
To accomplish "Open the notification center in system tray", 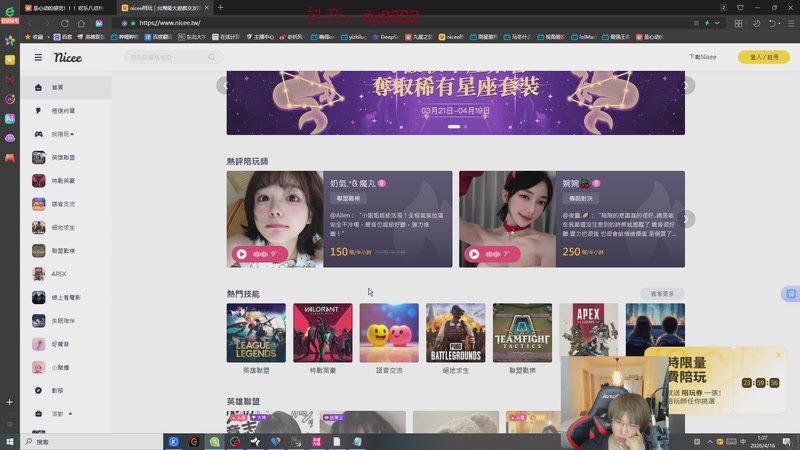I will (x=787, y=442).
